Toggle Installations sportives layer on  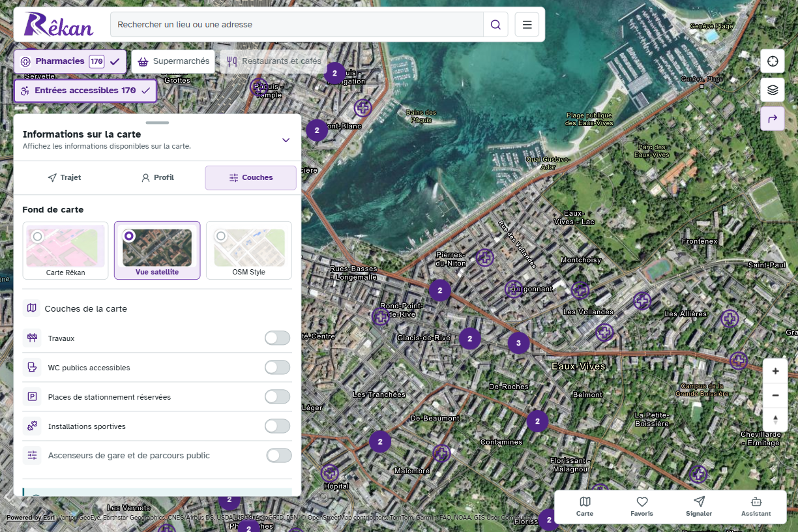(277, 426)
